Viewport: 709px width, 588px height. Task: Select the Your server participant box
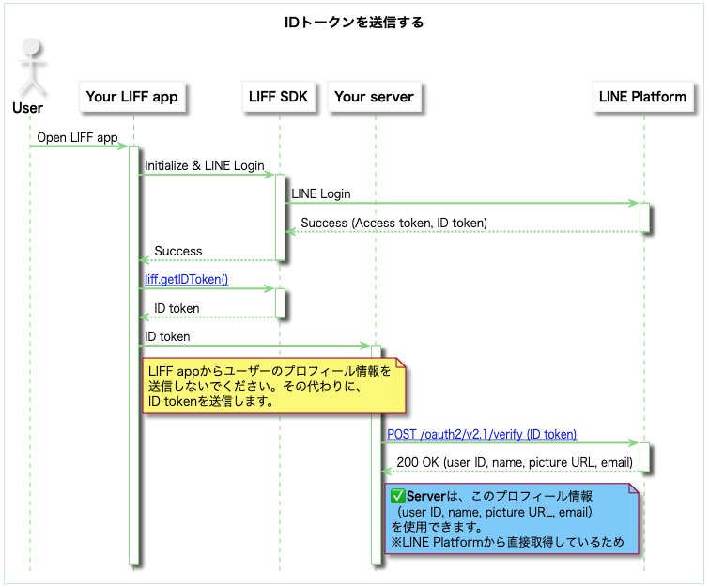pos(374,97)
